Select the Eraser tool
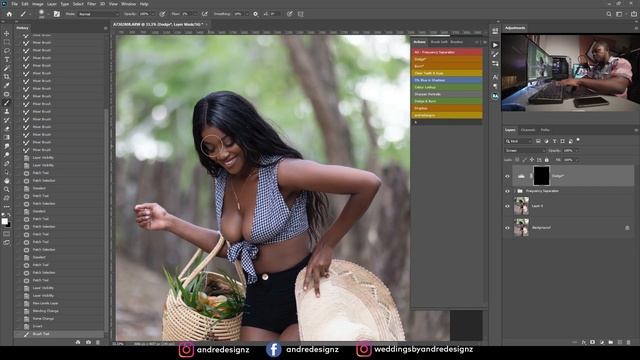This screenshot has width=640, height=360. [7, 129]
